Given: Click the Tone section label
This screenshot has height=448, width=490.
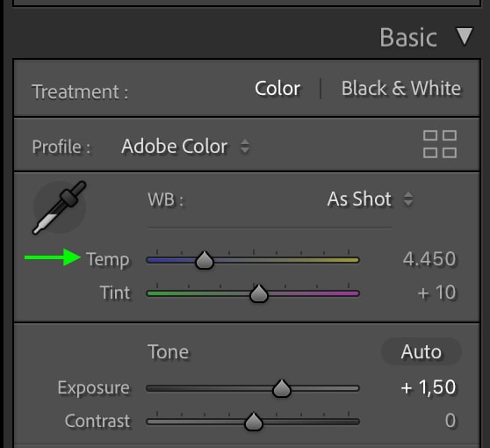Looking at the screenshot, I should (168, 352).
